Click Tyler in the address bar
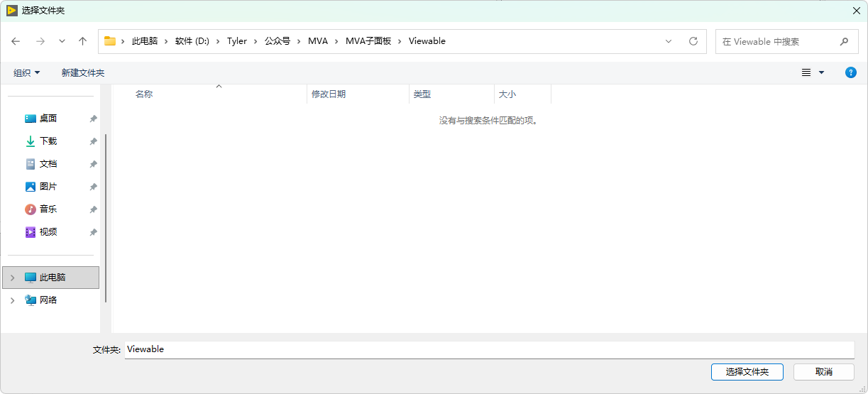Image resolution: width=868 pixels, height=394 pixels. pos(237,41)
